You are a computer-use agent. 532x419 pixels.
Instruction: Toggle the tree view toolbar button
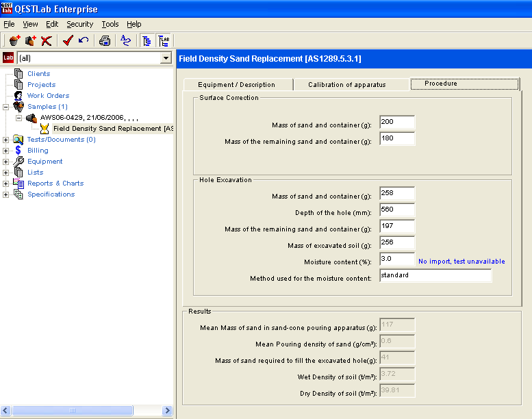(x=147, y=40)
